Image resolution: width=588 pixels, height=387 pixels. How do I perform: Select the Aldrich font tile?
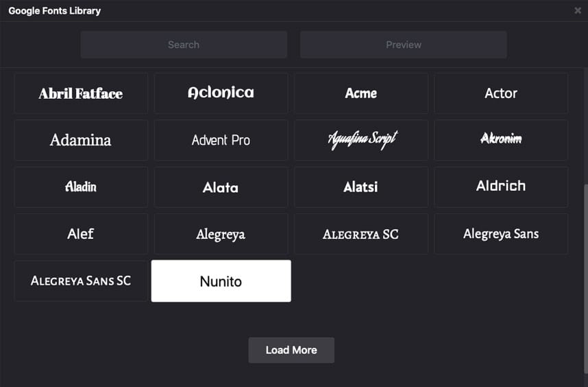[x=501, y=187]
